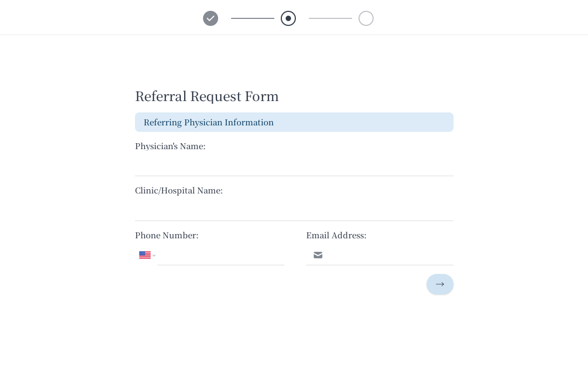Click the Referral Request Form heading
Screen dimensions: 588x368
(x=207, y=96)
